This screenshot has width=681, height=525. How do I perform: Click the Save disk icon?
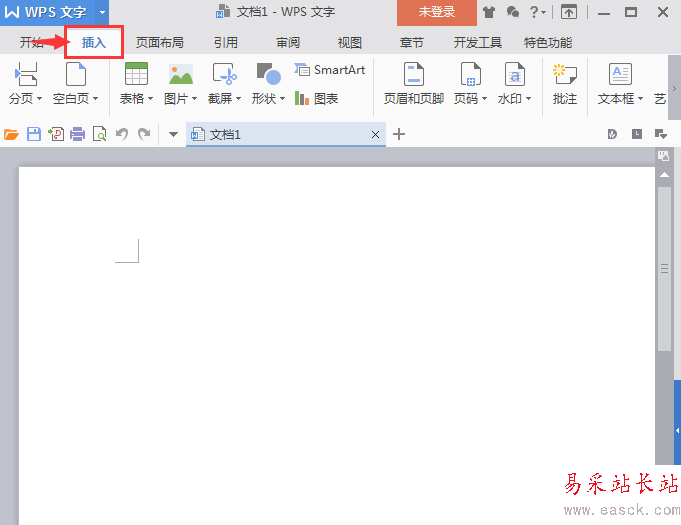(x=34, y=134)
